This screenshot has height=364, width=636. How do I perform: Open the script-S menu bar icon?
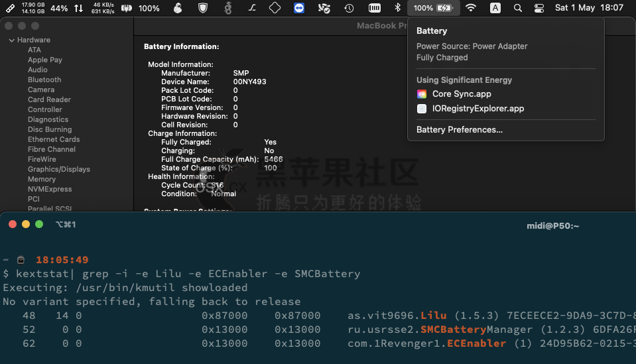point(252,8)
